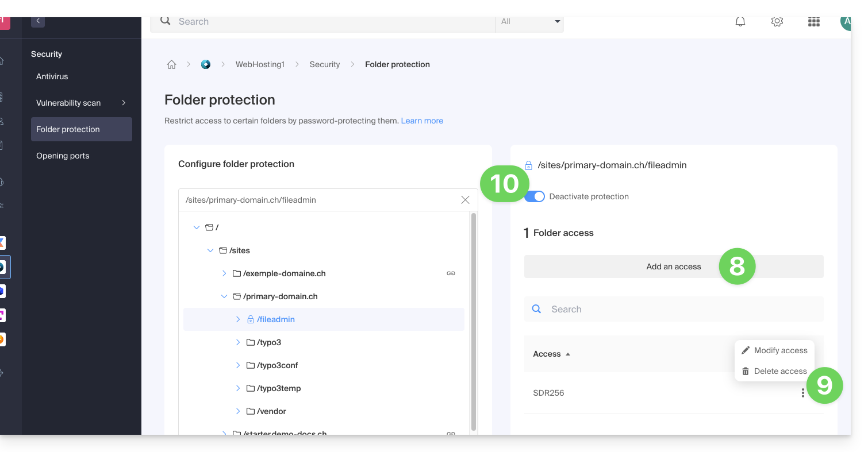
Task: Toggle the Deactivate protection switch
Action: 536,196
